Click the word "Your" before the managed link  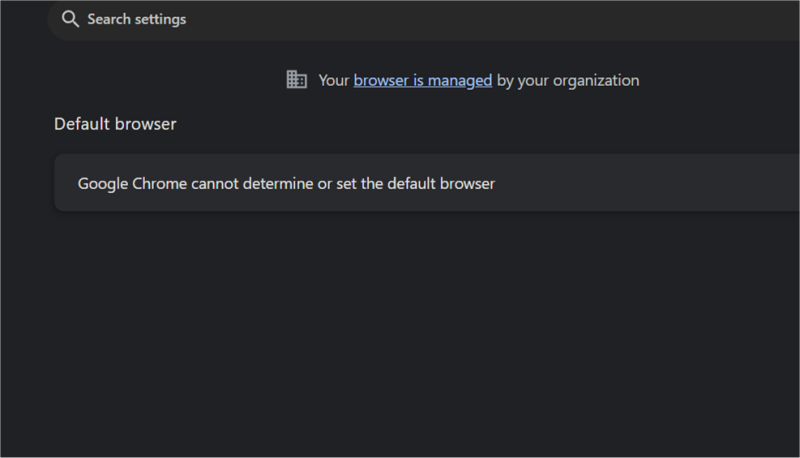tap(333, 80)
